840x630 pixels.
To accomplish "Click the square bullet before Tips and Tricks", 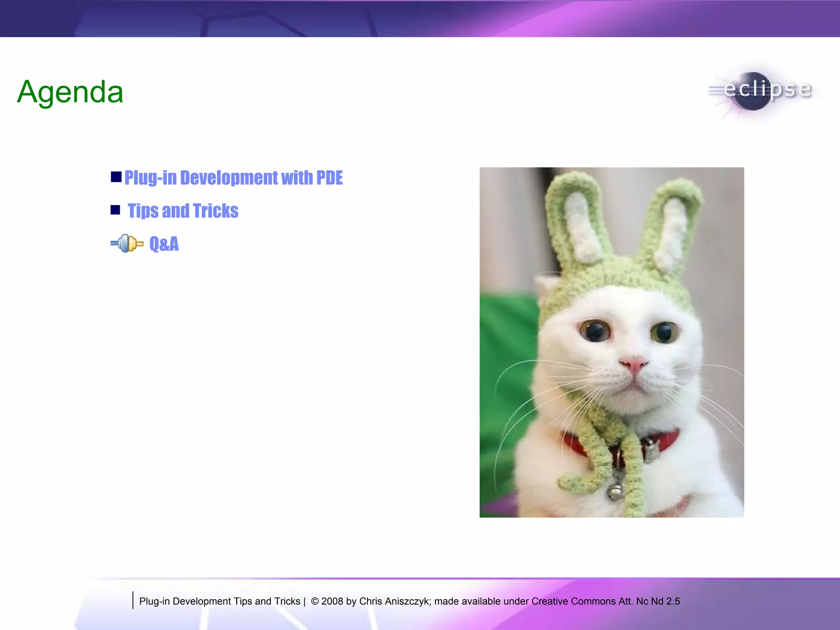I will point(115,210).
